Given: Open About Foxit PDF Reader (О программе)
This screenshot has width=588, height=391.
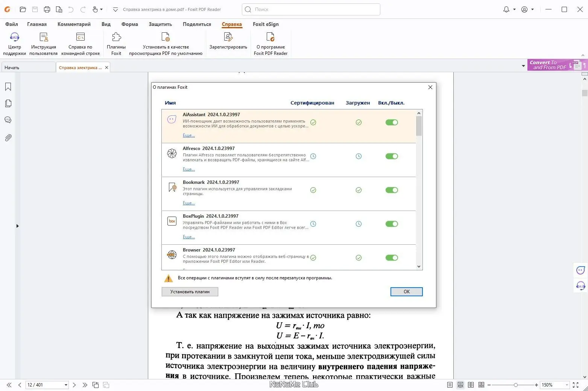Looking at the screenshot, I should pyautogui.click(x=270, y=44).
